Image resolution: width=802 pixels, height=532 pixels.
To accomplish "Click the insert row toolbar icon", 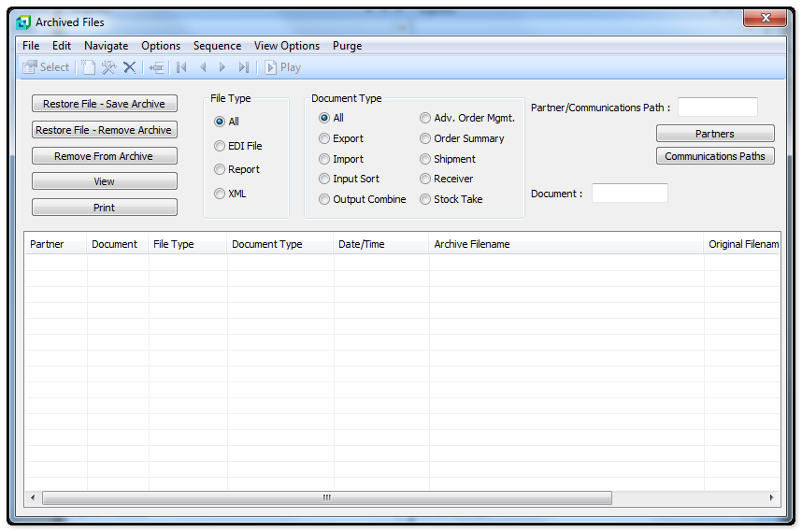I will [156, 67].
